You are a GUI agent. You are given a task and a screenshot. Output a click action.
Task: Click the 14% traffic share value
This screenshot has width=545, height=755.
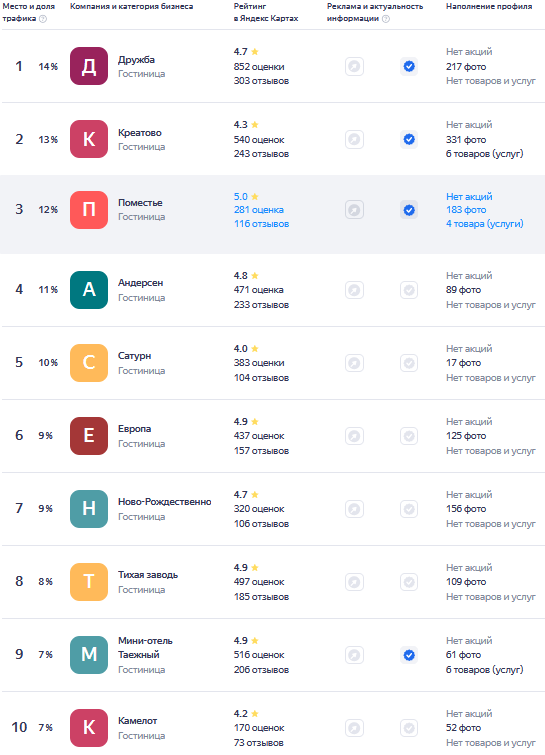[x=48, y=66]
